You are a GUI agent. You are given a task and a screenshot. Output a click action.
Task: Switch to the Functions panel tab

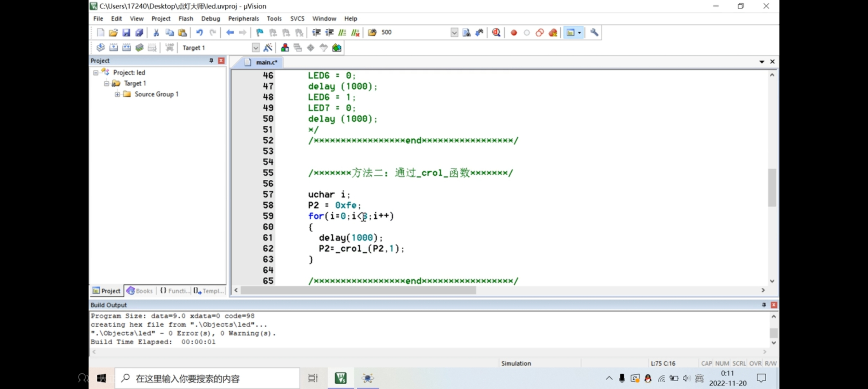(x=174, y=291)
